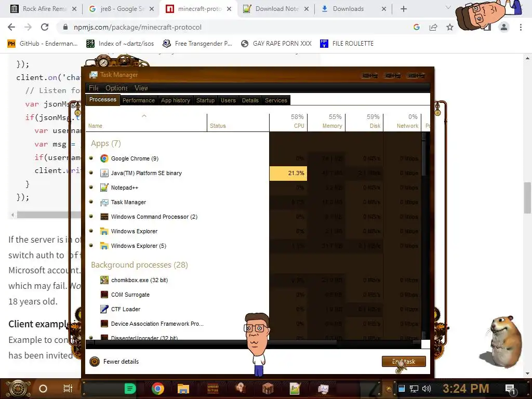The image size is (532, 399).
Task: Click the Chrome page vertical scrollbar thumb
Action: click(527, 198)
